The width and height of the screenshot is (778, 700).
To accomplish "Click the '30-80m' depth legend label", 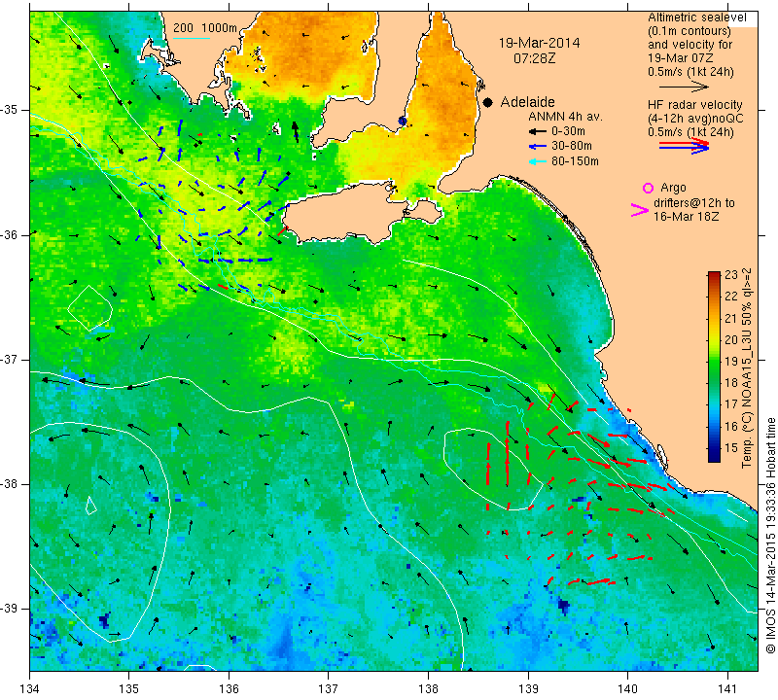I will [571, 147].
